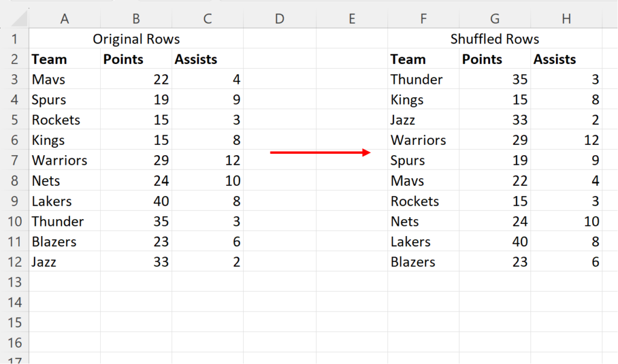
Task: Select the Blazers cell in the shuffled table
Action: pos(423,261)
